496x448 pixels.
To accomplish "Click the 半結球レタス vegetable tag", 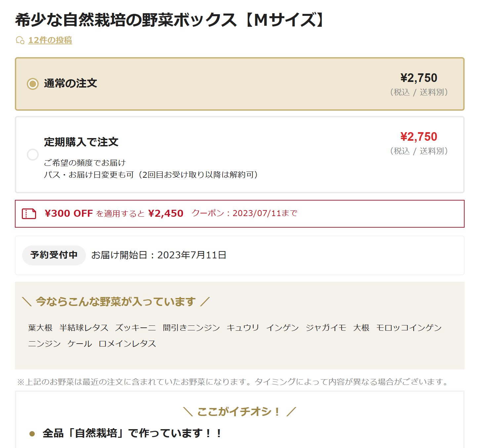I will pos(84,328).
